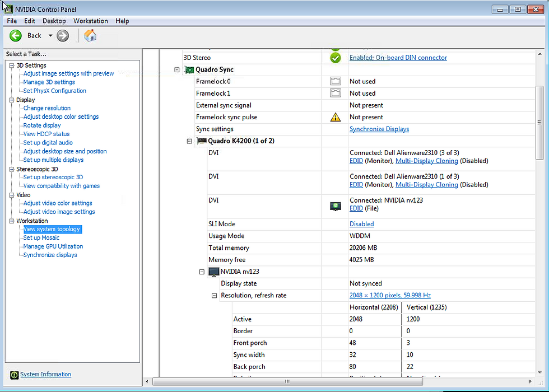Click the scroll up arrow of topology pane
This screenshot has height=392, width=549.
(x=539, y=54)
